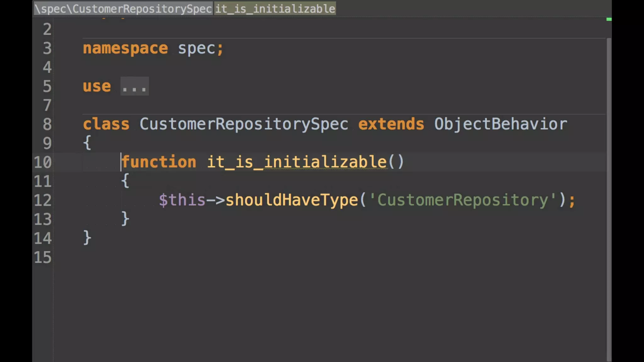Select the \spec\CustomerRepositorySpec breadcrumb

tap(123, 9)
